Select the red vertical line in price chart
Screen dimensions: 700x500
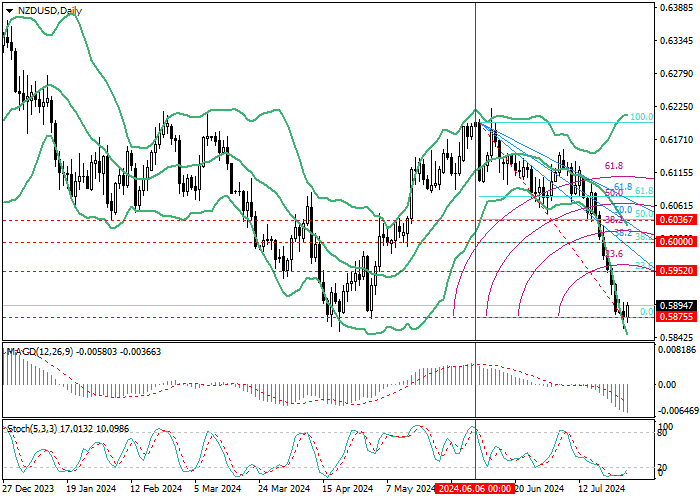tap(475, 170)
